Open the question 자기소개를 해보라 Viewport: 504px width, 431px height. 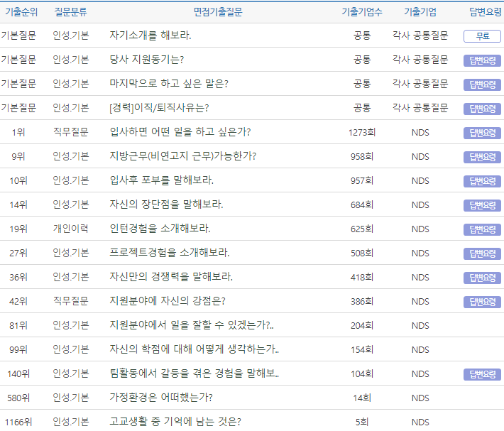[x=150, y=36]
